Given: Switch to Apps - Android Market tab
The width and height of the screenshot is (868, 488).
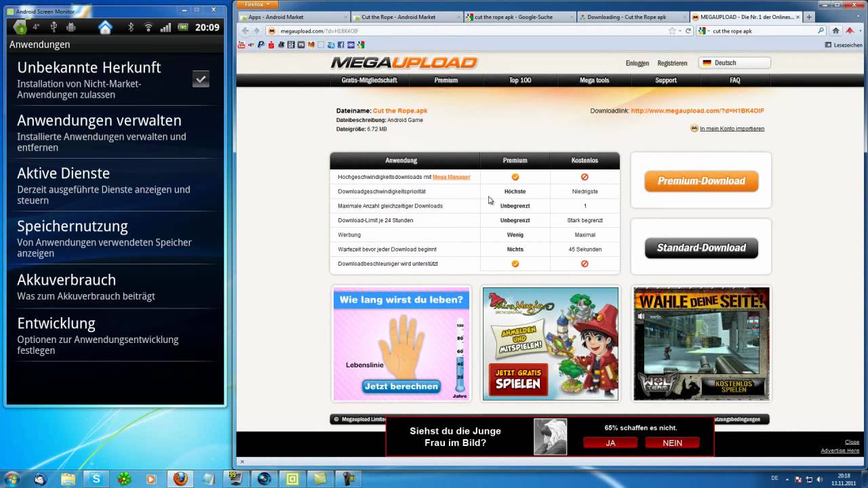Looking at the screenshot, I should click(293, 17).
